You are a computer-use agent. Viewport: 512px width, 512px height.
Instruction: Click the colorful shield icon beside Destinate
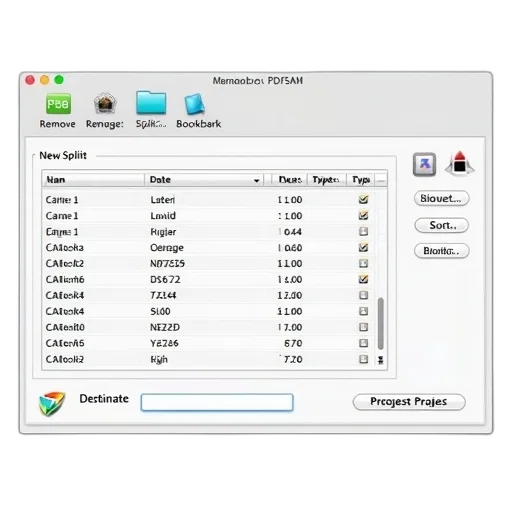52,403
